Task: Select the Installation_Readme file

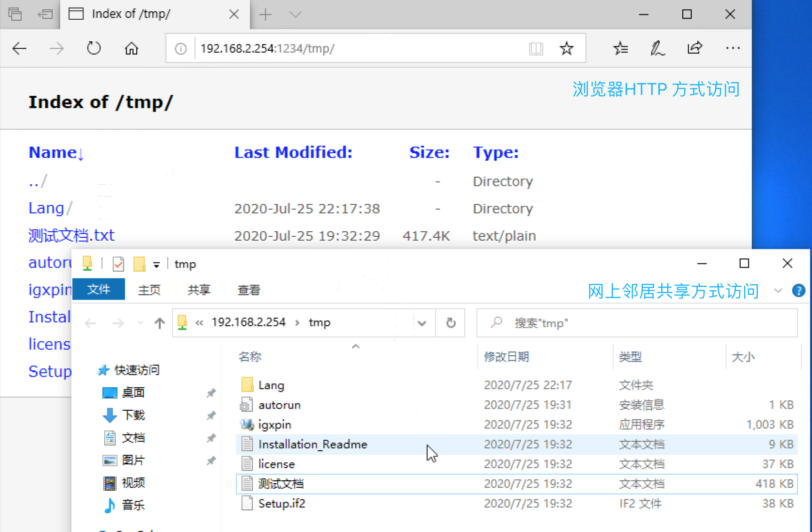Action: 312,445
